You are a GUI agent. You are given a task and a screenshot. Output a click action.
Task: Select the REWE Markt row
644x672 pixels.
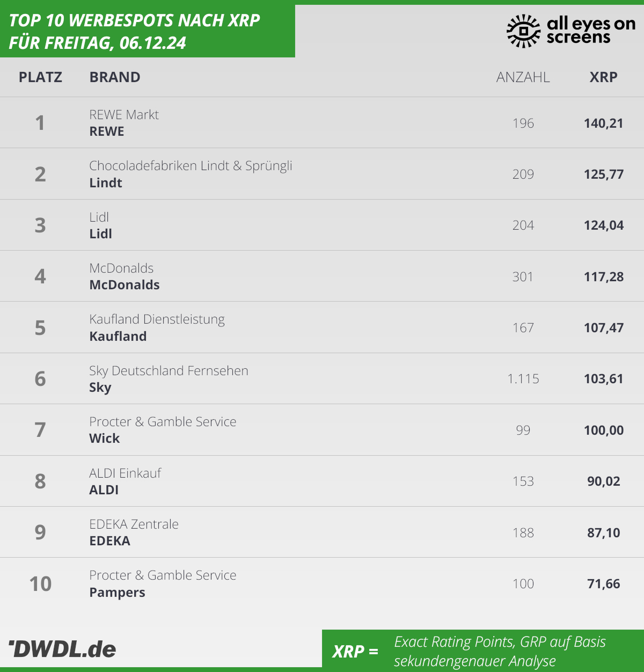tap(322, 123)
